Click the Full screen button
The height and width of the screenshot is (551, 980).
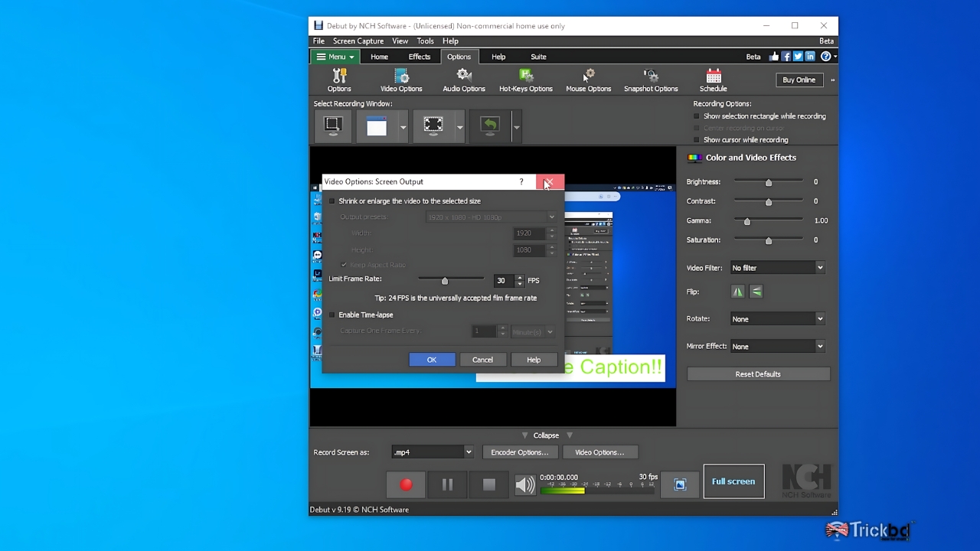pyautogui.click(x=733, y=481)
